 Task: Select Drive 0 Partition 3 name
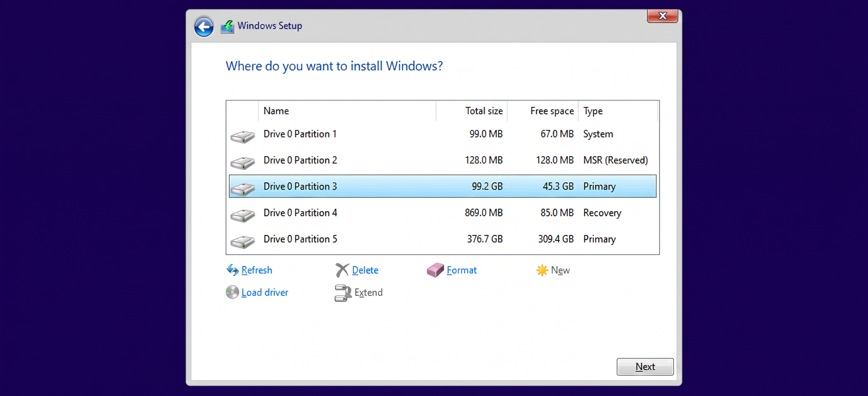300,186
